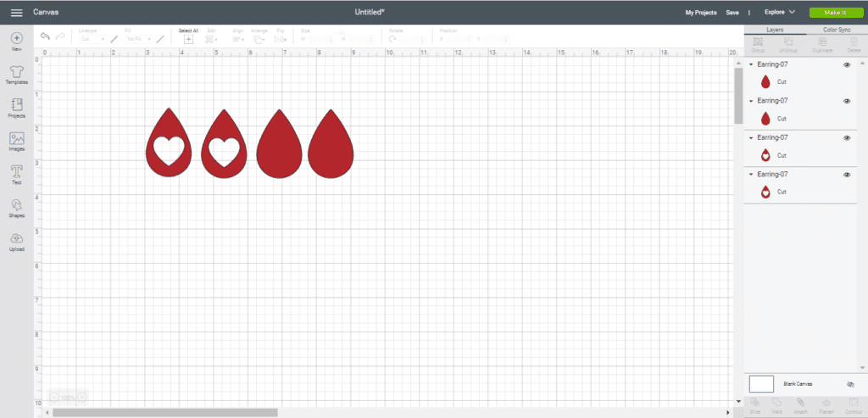The image size is (868, 418).
Task: Switch to the Color Sync tab
Action: point(836,30)
